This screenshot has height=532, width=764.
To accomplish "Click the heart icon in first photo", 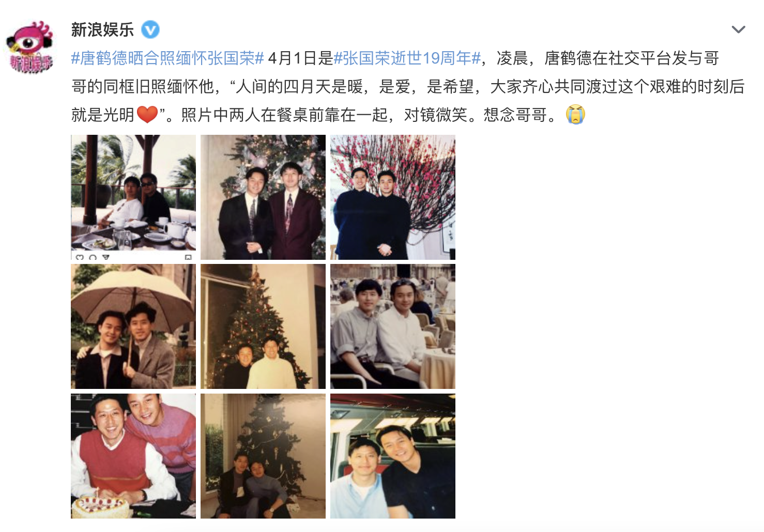I will coord(80,257).
